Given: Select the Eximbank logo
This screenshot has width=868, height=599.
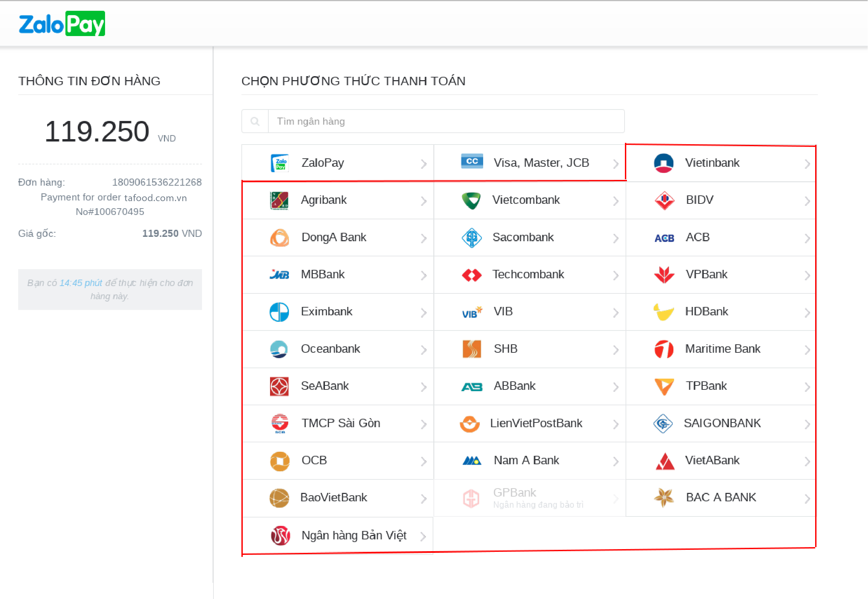Looking at the screenshot, I should pos(279,312).
